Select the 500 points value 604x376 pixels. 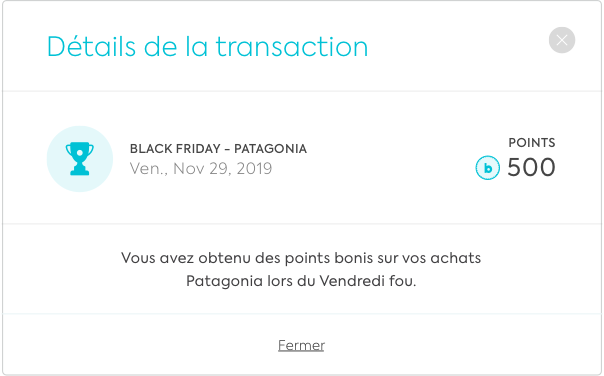(531, 168)
